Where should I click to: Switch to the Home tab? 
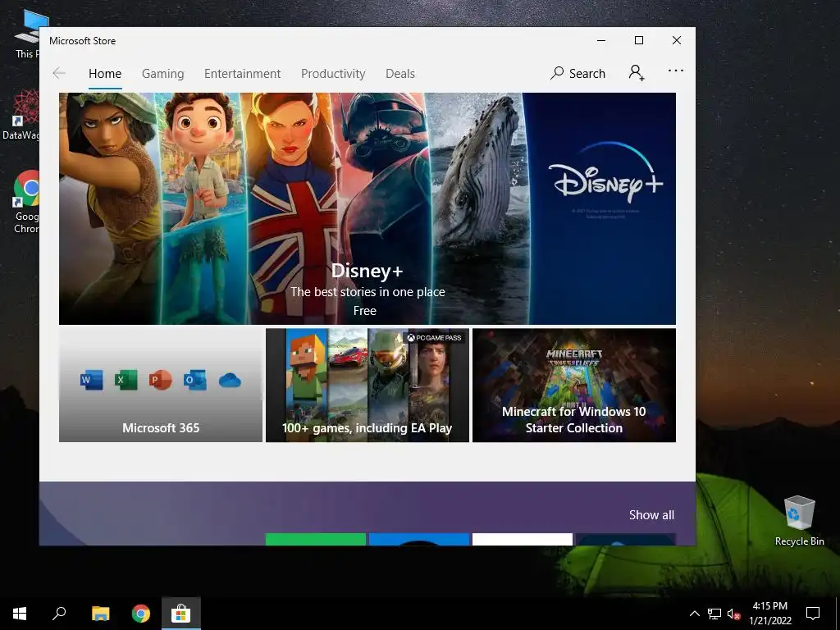click(105, 73)
